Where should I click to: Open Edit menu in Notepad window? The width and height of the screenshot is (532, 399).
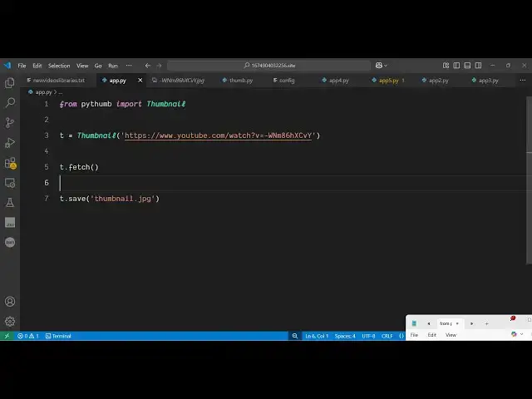pyautogui.click(x=432, y=334)
